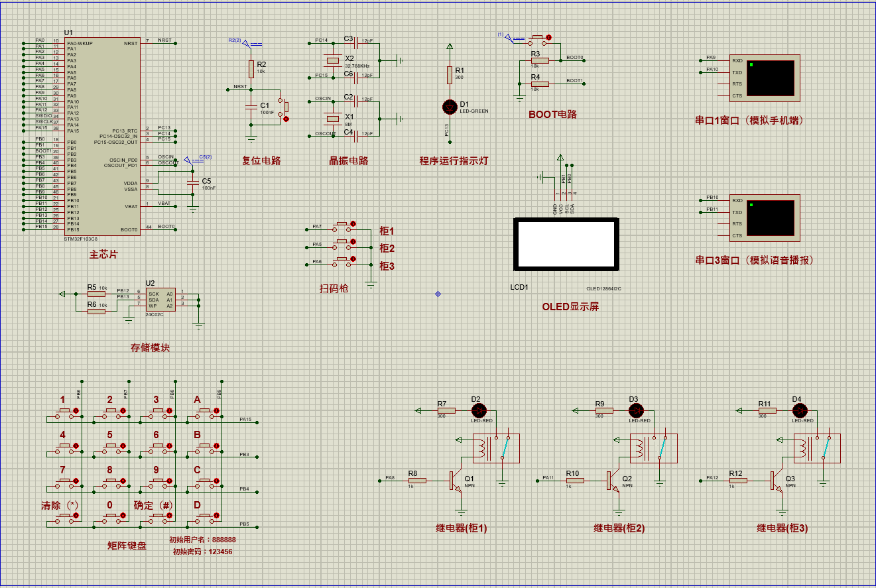Push the keypad button A
876x588 pixels.
pyautogui.click(x=206, y=413)
